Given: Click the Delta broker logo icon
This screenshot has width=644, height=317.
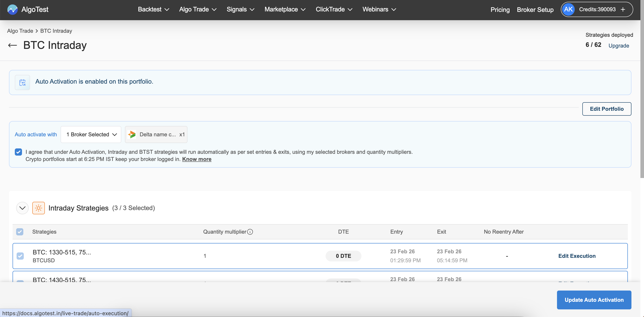Looking at the screenshot, I should (x=132, y=135).
